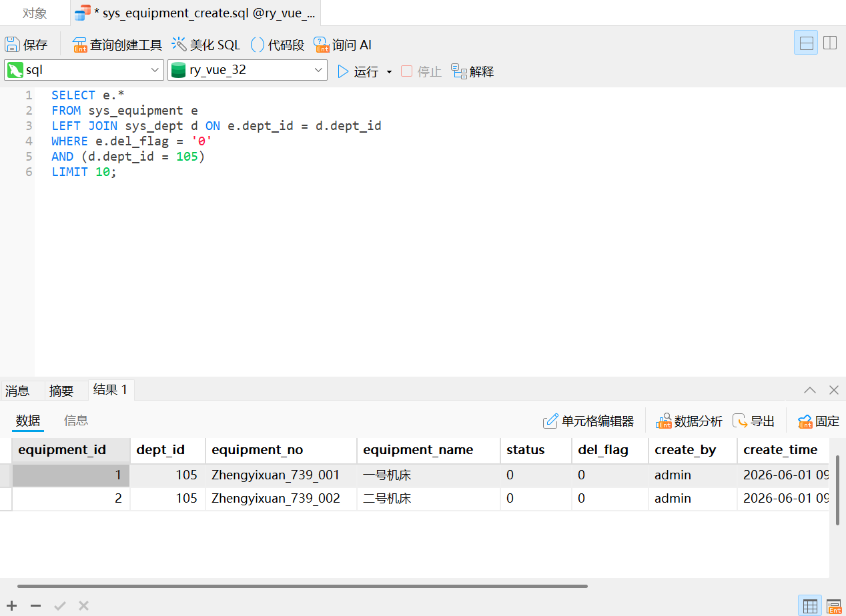This screenshot has height=616, width=846.
Task: Delete record with minus icon
Action: click(35, 605)
